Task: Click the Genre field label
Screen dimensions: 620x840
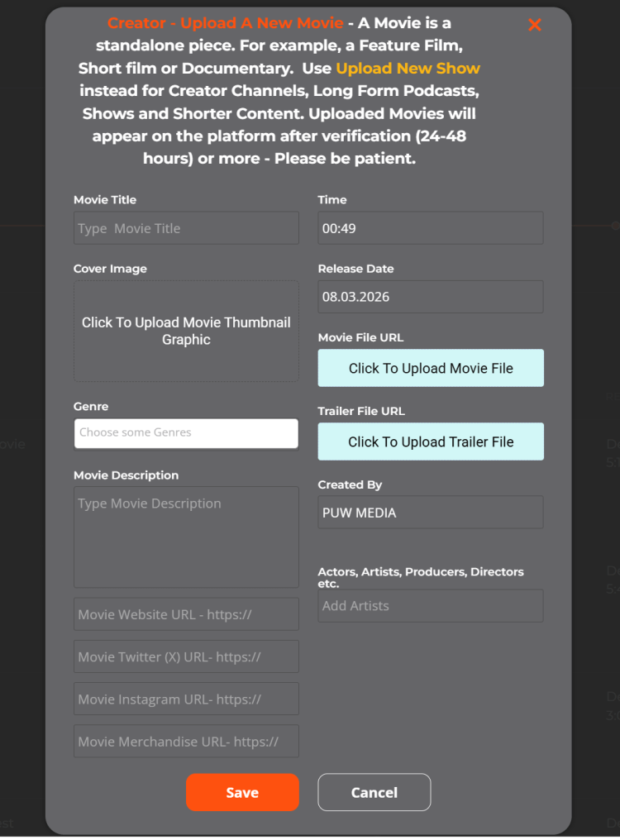Action: (x=91, y=407)
